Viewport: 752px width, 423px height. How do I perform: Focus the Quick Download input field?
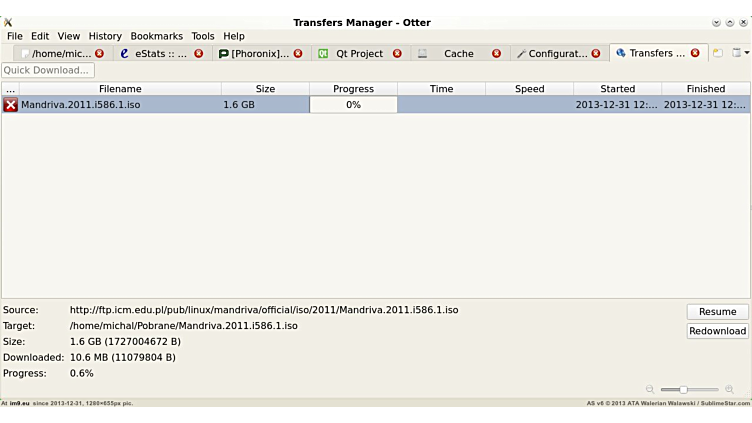pyautogui.click(x=48, y=70)
